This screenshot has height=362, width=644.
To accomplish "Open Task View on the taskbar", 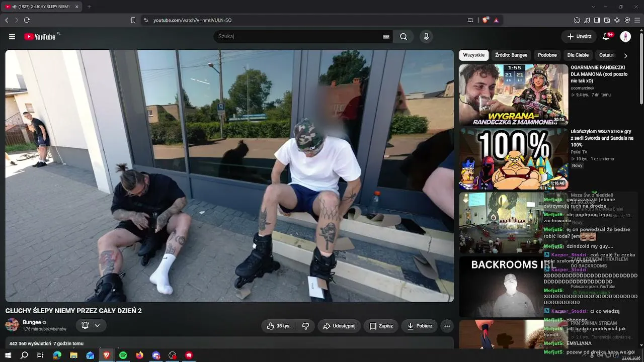I will 41,355.
